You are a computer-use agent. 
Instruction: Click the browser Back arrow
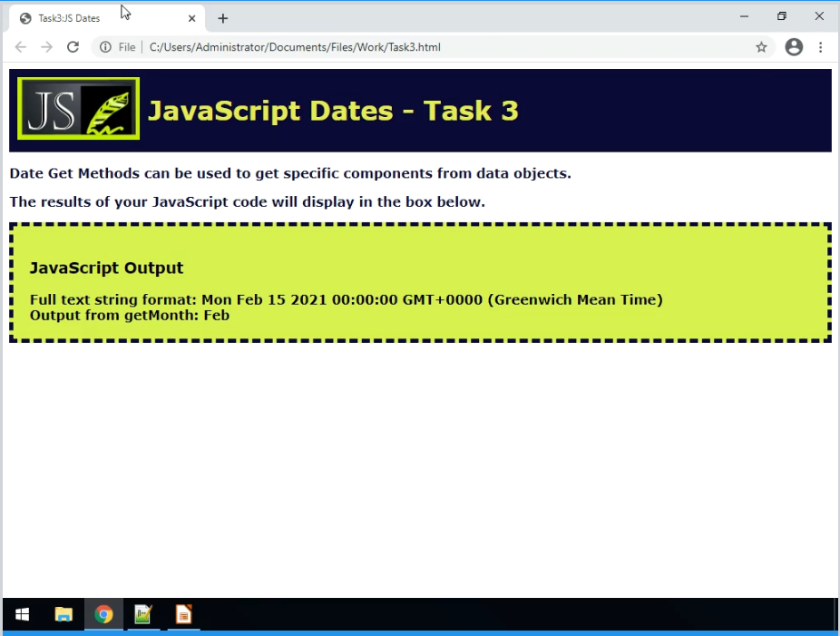(x=20, y=47)
